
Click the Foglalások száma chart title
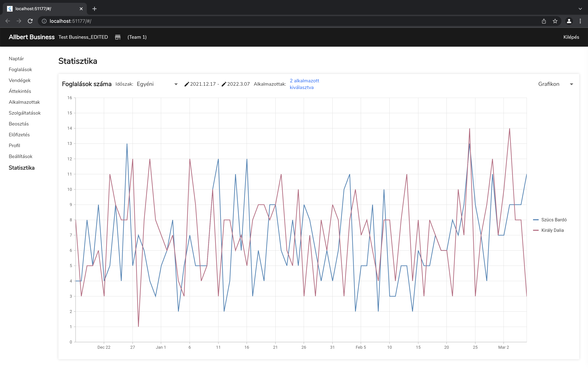pos(87,84)
